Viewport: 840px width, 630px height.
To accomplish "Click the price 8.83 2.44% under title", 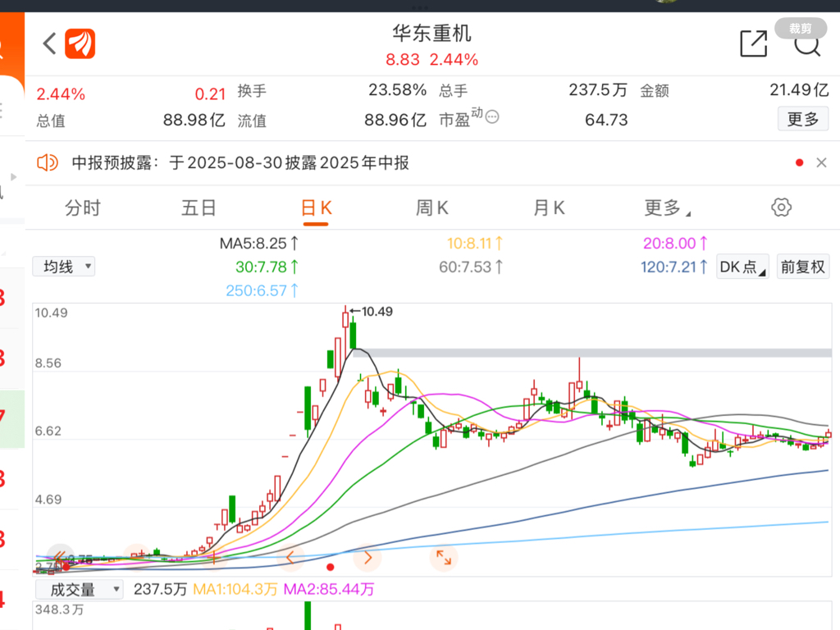I will point(431,59).
